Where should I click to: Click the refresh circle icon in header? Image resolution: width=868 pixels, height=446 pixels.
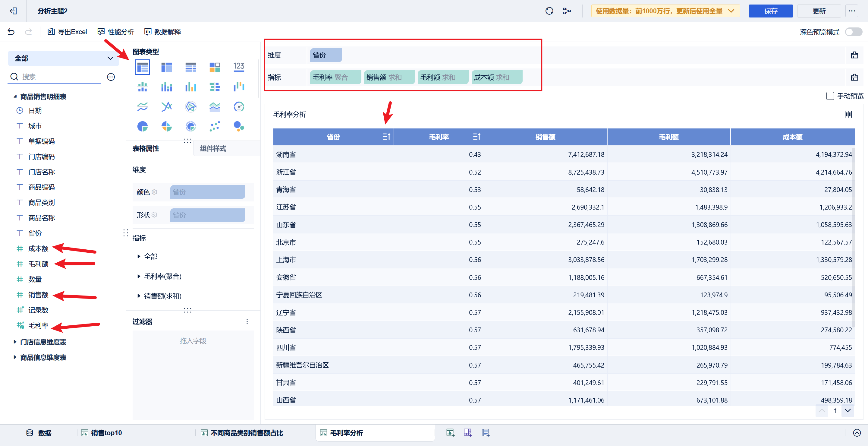(549, 11)
